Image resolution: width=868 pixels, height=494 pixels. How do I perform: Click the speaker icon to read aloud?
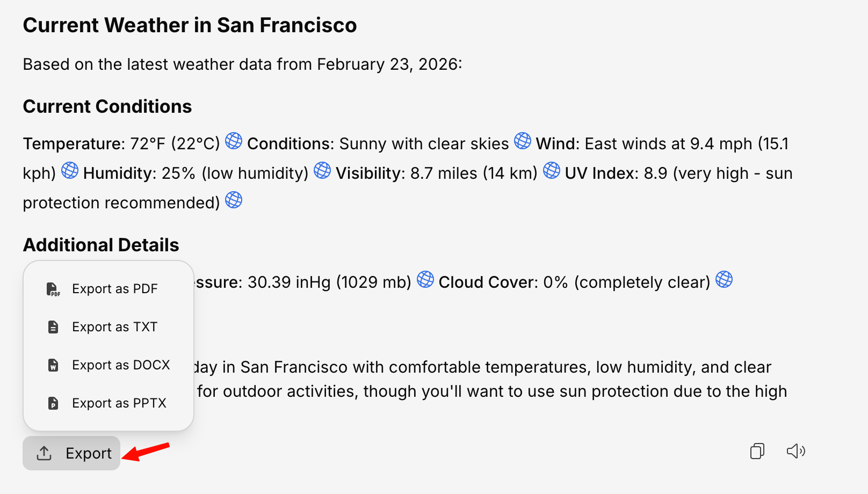tap(796, 451)
